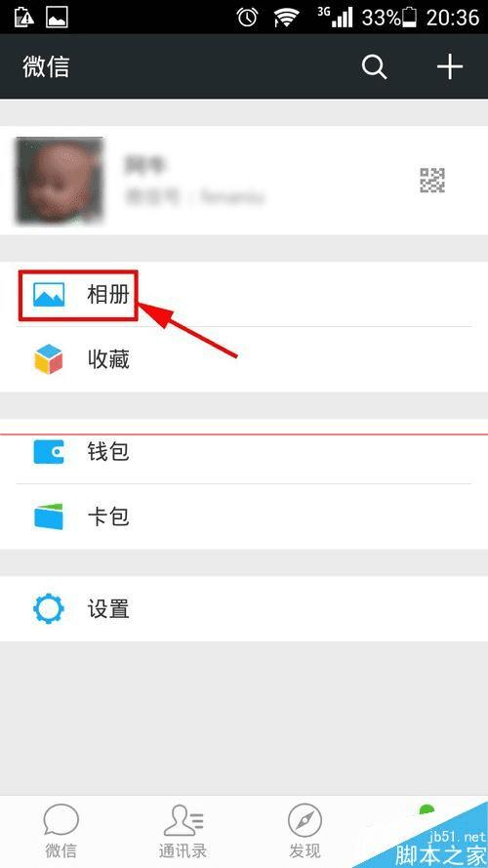Tap the blurred profile avatar

[60, 181]
